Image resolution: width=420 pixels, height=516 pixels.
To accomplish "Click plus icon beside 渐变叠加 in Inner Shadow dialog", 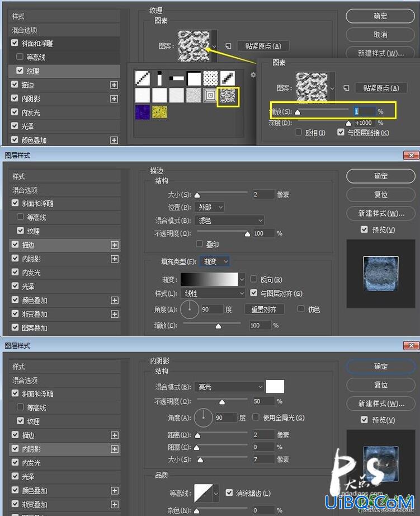I will pyautogui.click(x=115, y=504).
